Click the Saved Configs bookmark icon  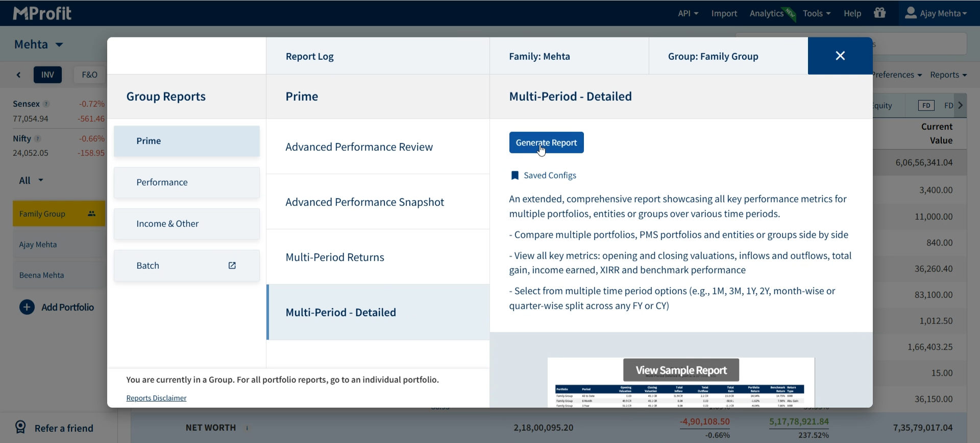pyautogui.click(x=515, y=176)
